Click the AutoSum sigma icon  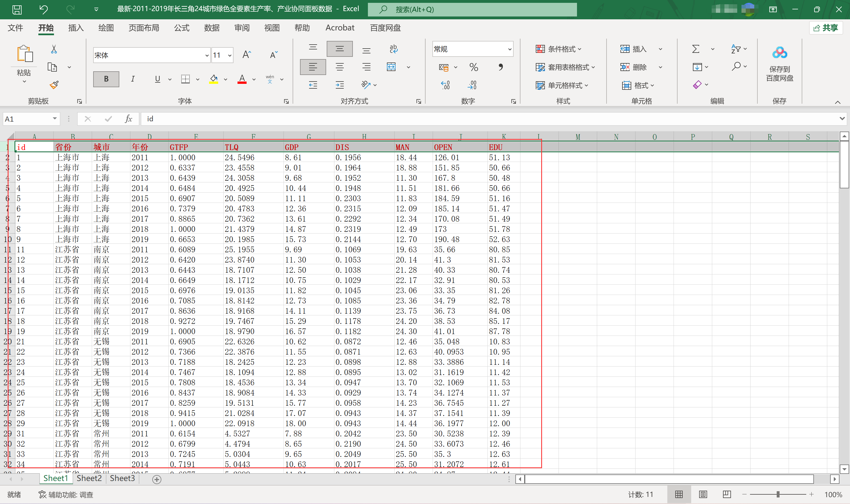(695, 49)
